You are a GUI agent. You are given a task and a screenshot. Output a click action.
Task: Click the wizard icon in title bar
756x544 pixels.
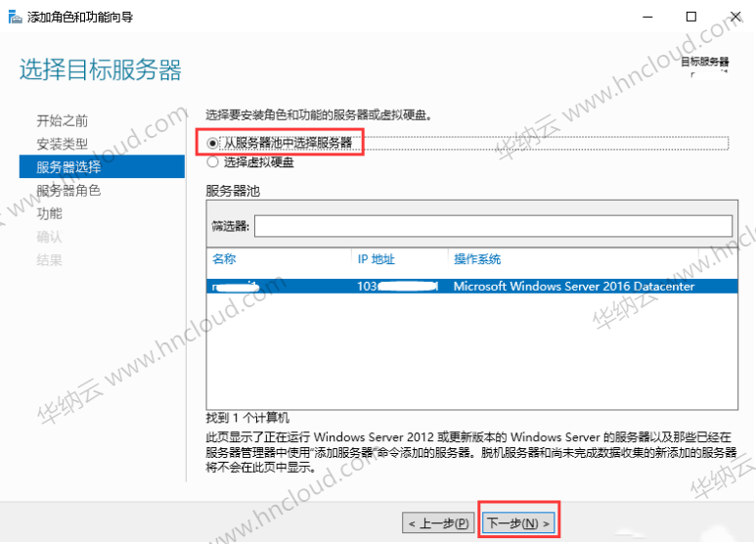coord(15,17)
